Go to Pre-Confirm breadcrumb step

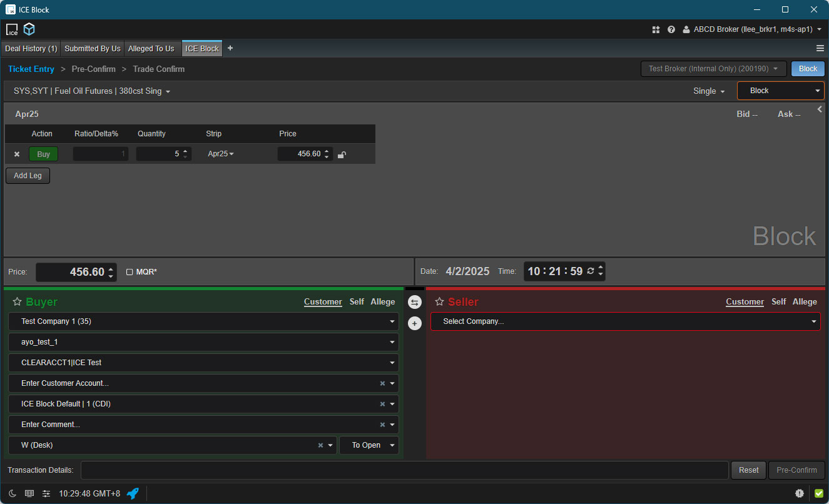94,69
